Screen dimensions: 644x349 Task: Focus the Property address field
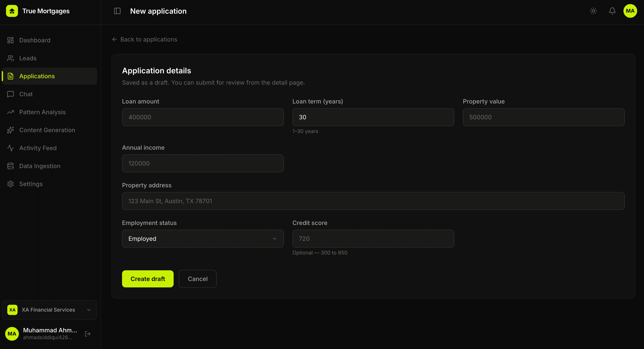(373, 201)
